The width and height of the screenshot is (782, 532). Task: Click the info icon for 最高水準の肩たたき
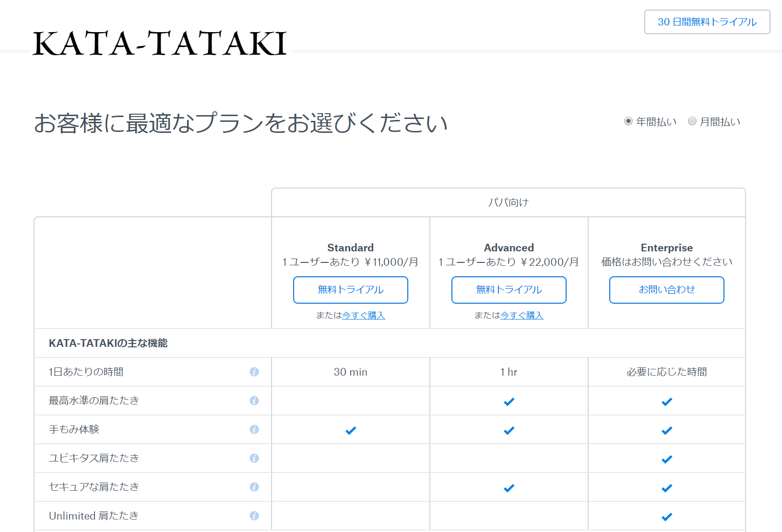pos(254,401)
